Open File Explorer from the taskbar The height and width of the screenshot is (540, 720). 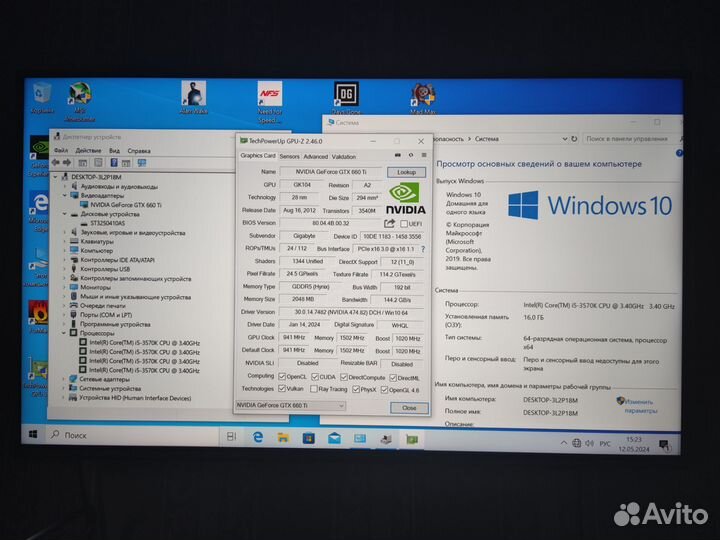point(283,438)
